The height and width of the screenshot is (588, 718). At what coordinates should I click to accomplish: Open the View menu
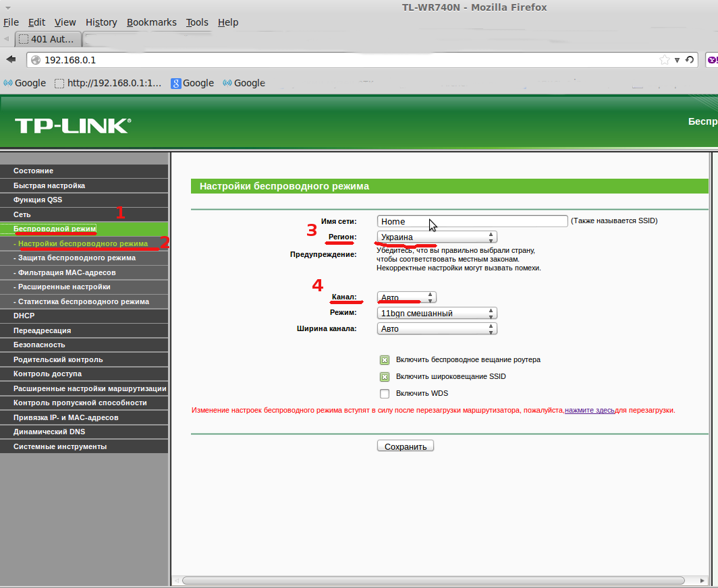pos(65,22)
